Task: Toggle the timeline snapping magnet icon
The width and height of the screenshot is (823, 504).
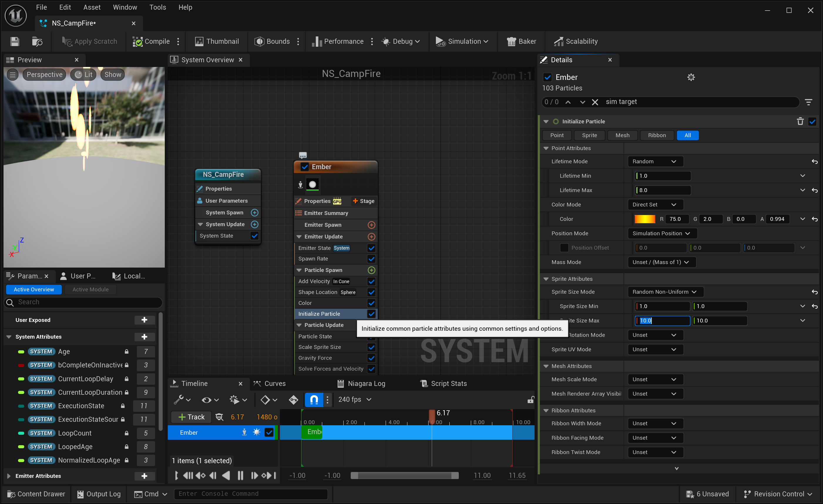Action: (314, 399)
